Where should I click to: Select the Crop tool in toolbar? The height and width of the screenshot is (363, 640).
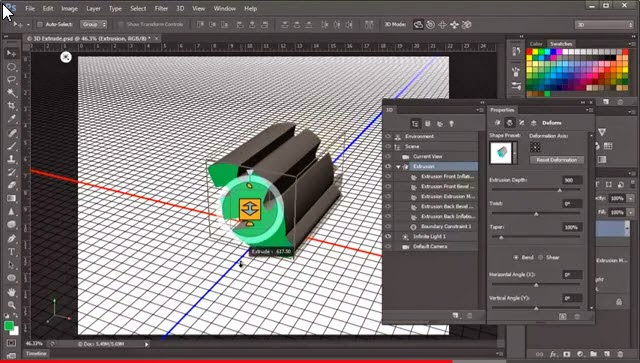point(11,106)
